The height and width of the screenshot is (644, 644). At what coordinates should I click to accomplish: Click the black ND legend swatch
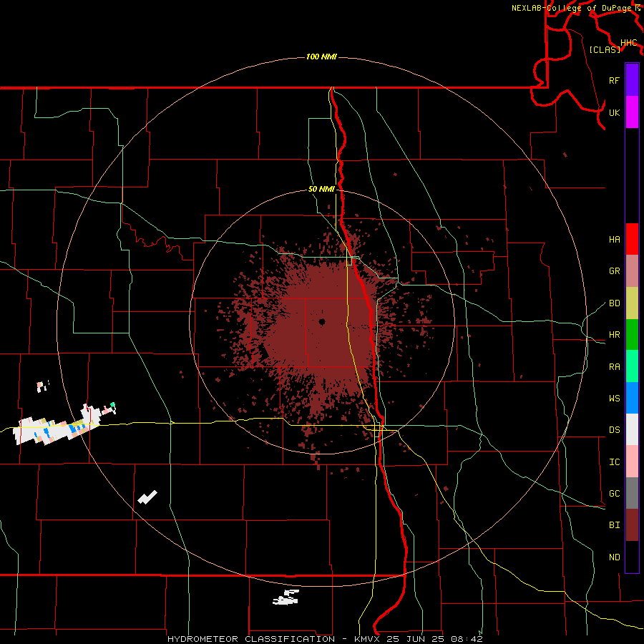632,557
